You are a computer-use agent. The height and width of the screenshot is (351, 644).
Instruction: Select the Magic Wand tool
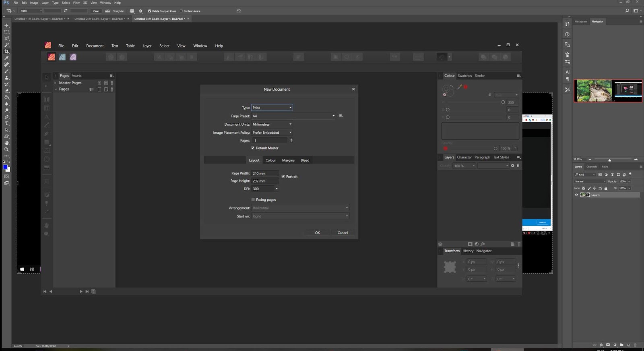click(6, 45)
